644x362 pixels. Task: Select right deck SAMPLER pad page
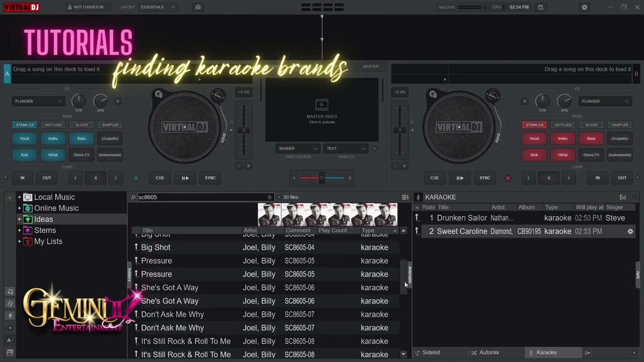[620, 125]
